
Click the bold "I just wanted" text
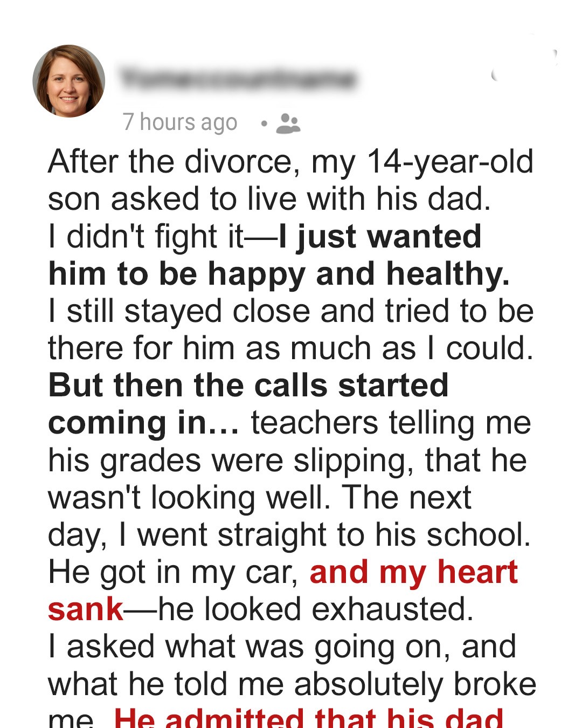coord(380,237)
